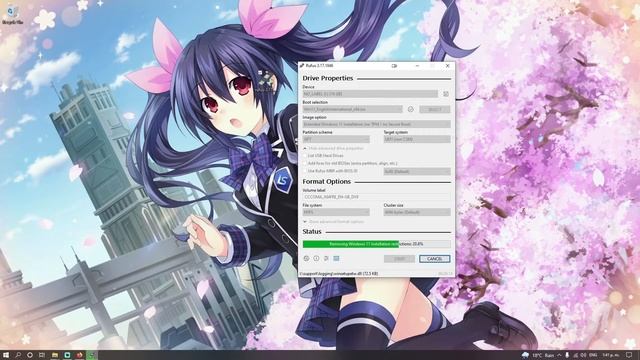Open Rufus language globe icon

(307, 258)
